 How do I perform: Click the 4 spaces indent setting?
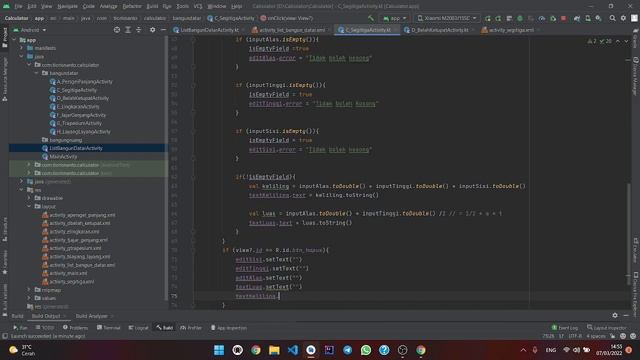(x=596, y=336)
